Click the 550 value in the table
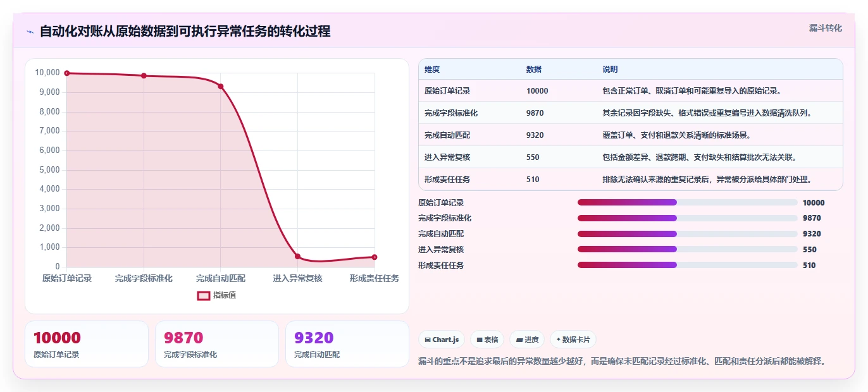Viewport: 868px width, 392px height. click(533, 157)
